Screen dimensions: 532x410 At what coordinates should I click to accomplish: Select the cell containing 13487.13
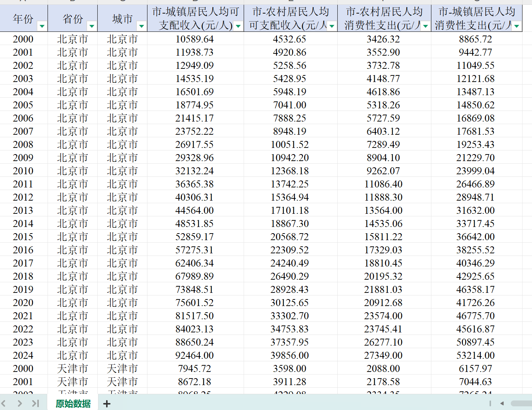(x=477, y=92)
